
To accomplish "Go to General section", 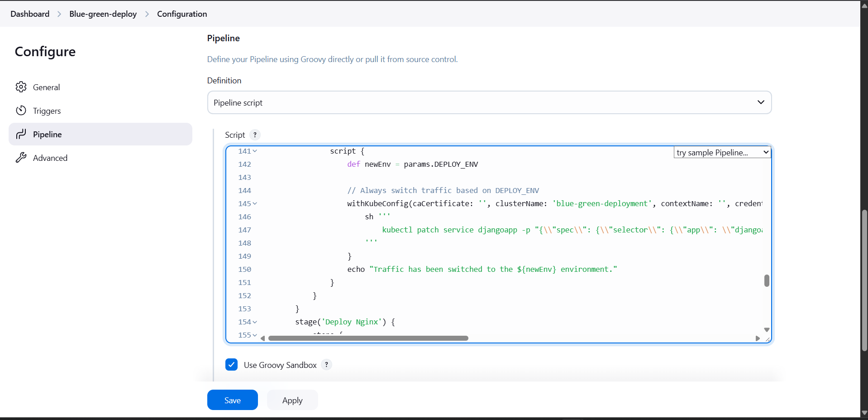I will pos(100,87).
